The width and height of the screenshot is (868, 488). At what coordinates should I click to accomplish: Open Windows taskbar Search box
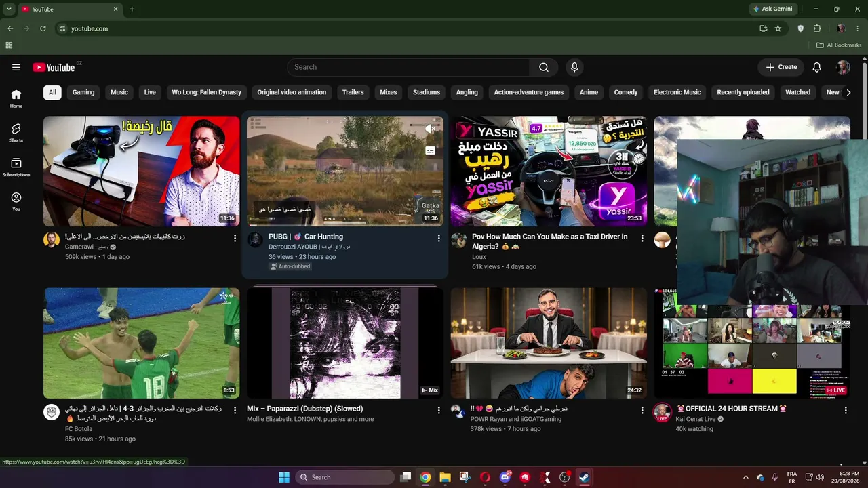(x=344, y=477)
